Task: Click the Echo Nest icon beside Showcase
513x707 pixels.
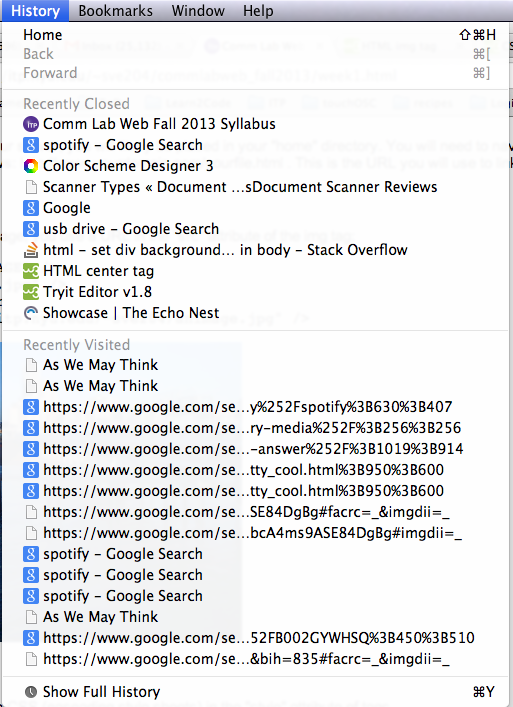Action: [31, 313]
